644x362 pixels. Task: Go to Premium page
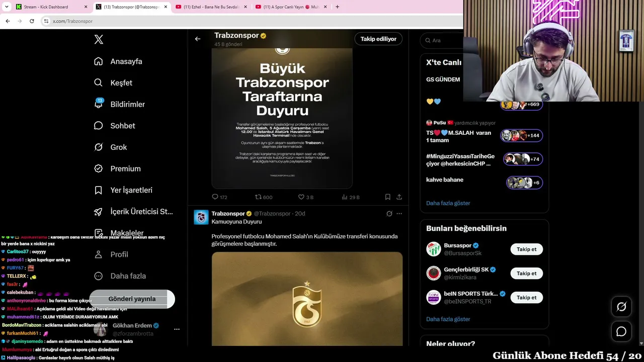[x=117, y=168]
